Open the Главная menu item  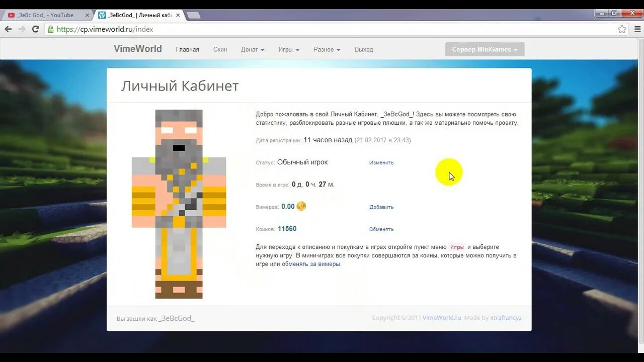[188, 49]
